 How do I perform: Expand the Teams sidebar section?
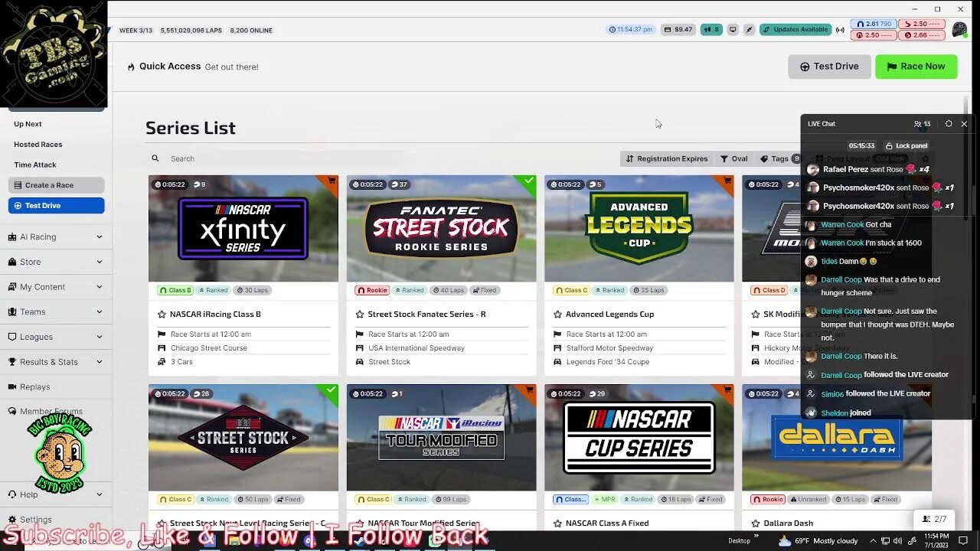pos(55,311)
